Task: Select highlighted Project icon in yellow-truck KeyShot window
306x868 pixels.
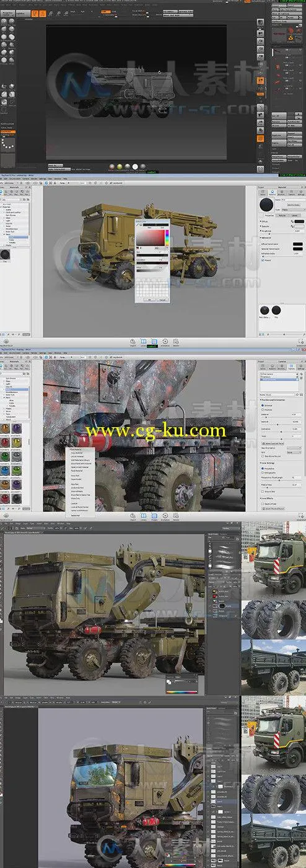Action: 154,341
